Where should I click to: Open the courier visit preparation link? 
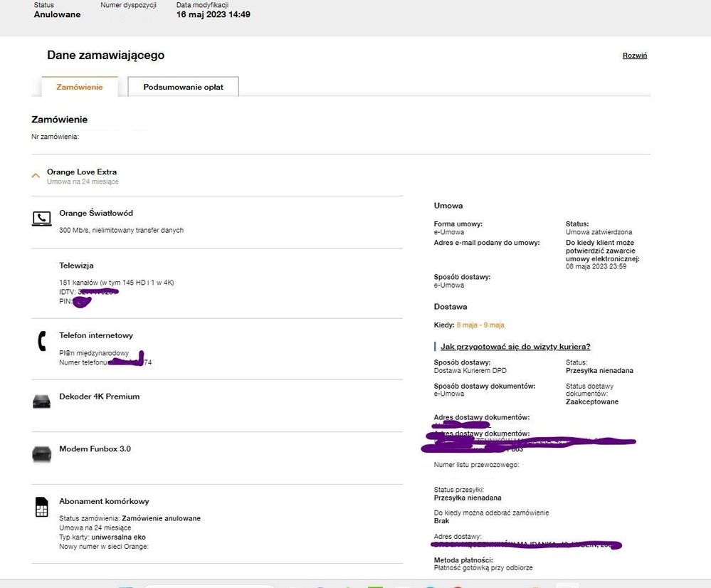pos(515,347)
